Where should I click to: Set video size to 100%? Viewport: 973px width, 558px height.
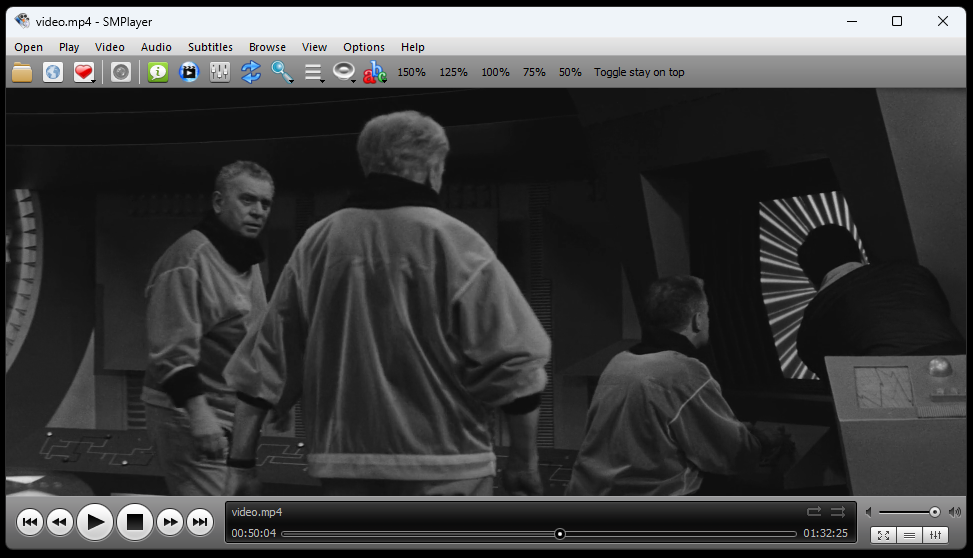click(x=495, y=72)
